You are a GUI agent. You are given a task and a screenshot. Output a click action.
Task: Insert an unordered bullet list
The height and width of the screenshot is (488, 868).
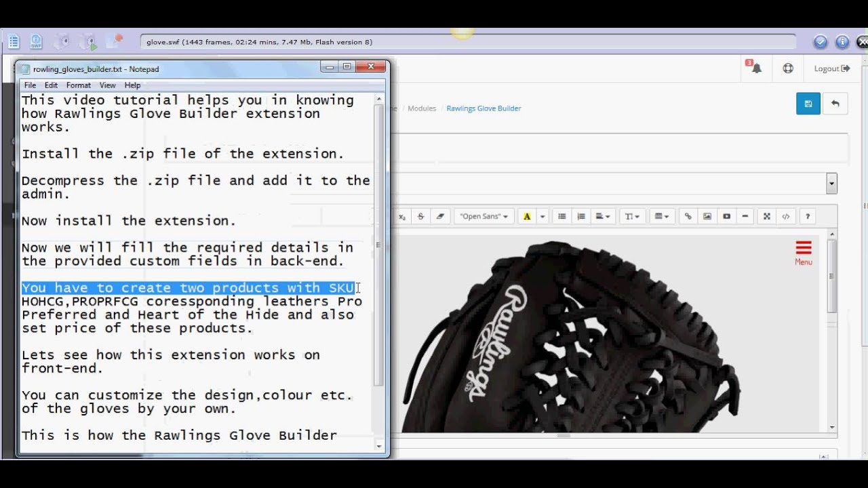(x=561, y=216)
